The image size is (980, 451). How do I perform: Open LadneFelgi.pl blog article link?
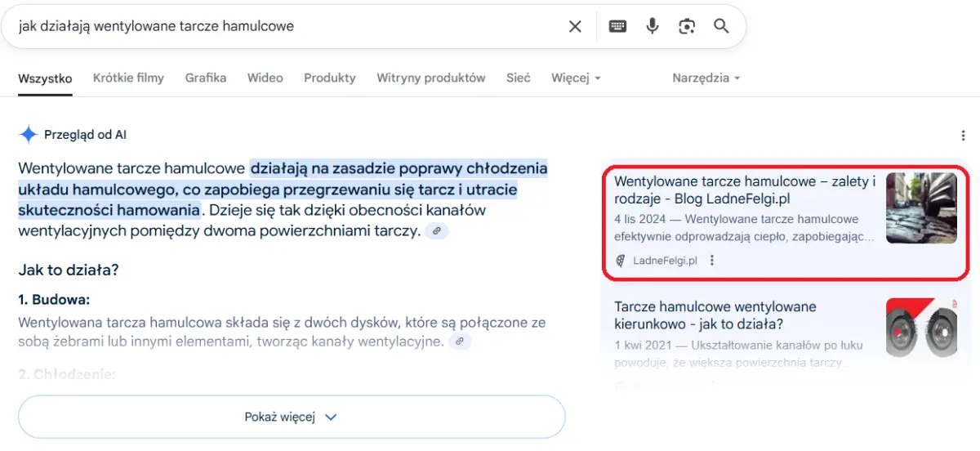tap(744, 190)
